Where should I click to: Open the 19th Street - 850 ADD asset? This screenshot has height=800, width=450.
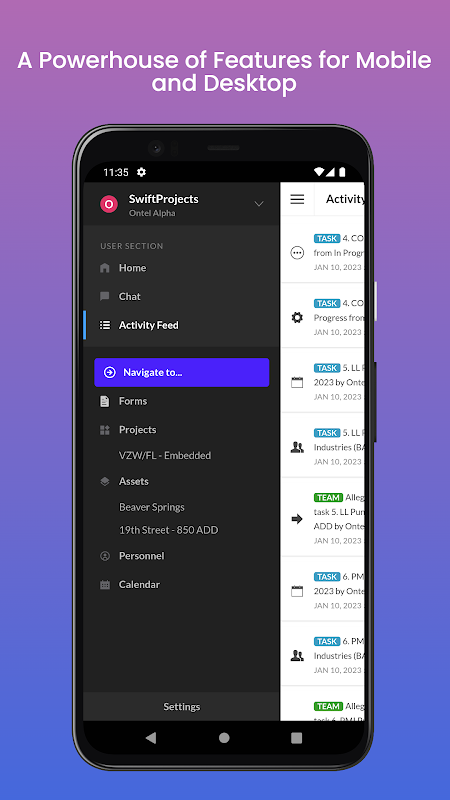click(x=168, y=530)
